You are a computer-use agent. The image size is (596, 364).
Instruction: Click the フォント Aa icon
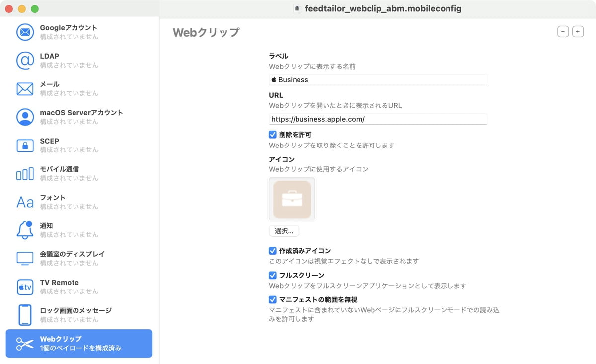pyautogui.click(x=25, y=202)
